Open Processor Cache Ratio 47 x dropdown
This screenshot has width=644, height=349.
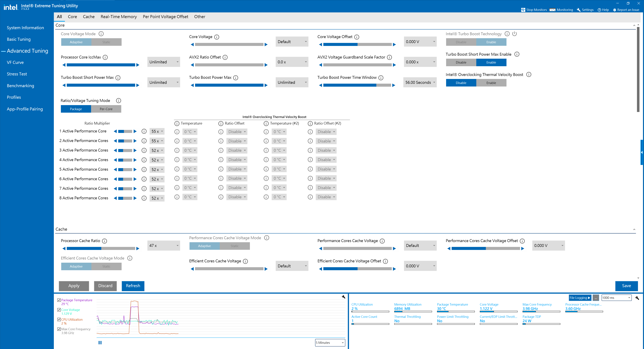click(x=164, y=246)
